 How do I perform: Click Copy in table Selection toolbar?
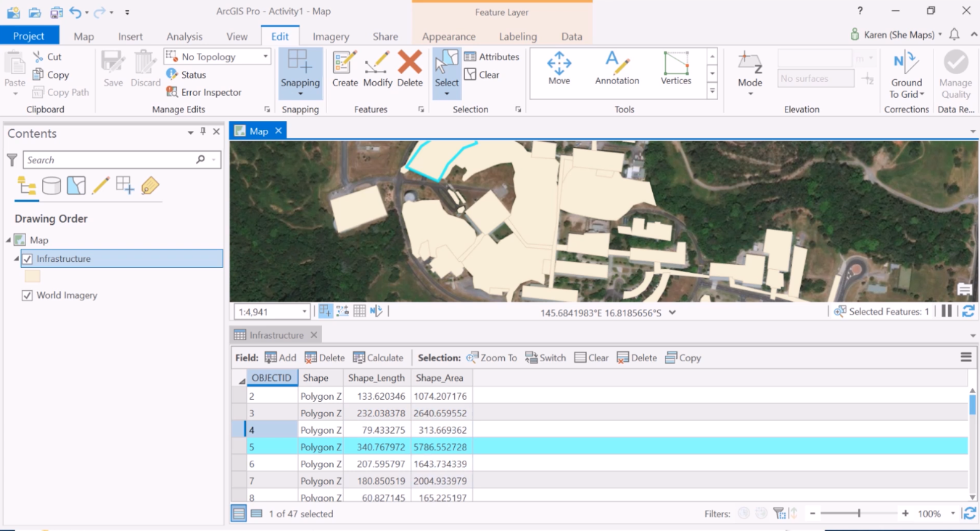coord(683,358)
